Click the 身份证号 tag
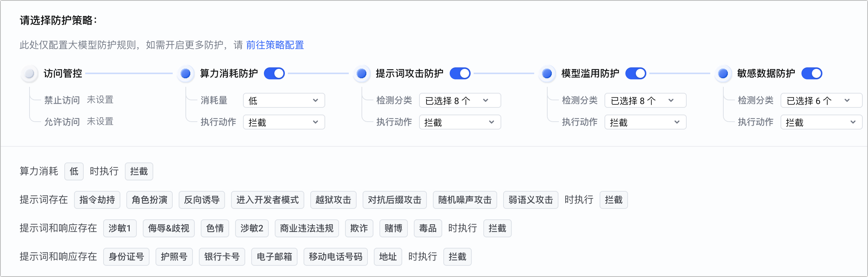Viewport: 868px width, 277px height. point(126,257)
